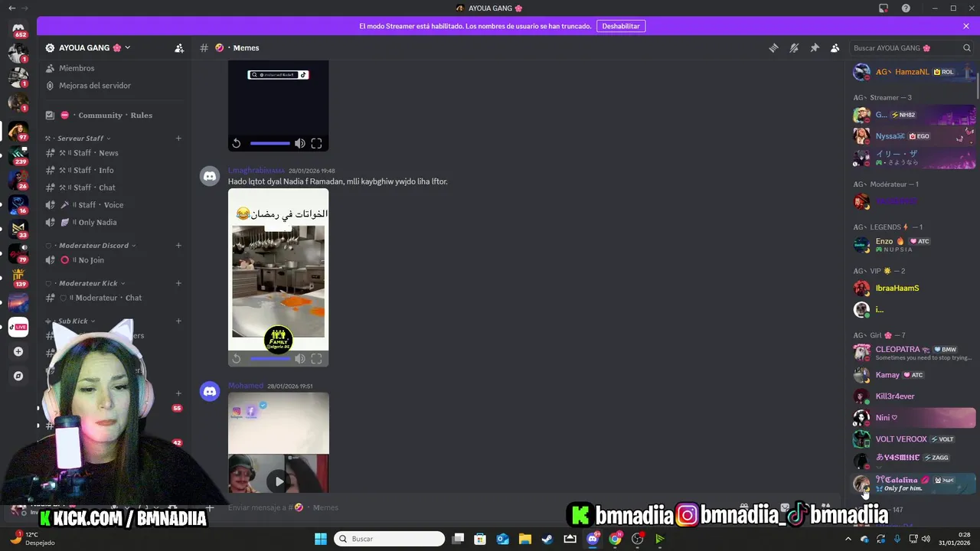Click invite people icon beside server name
Image resolution: width=980 pixels, height=551 pixels.
tap(179, 47)
